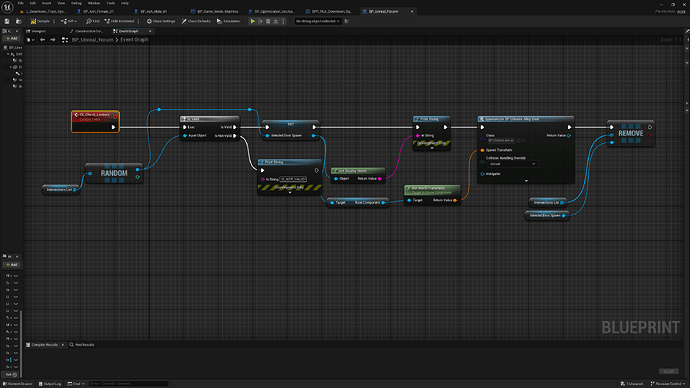Image resolution: width=690 pixels, height=388 pixels.
Task: Compile the Blueprint
Action: click(x=40, y=21)
